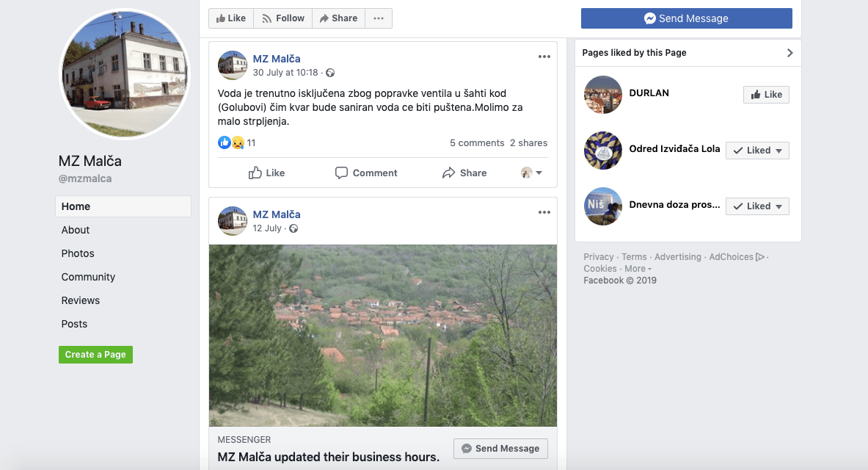The height and width of the screenshot is (470, 868).
Task: Switch to the Photos section
Action: click(77, 253)
